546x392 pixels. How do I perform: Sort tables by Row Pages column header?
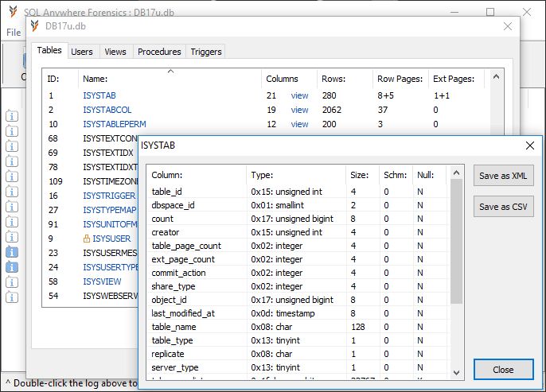click(400, 79)
